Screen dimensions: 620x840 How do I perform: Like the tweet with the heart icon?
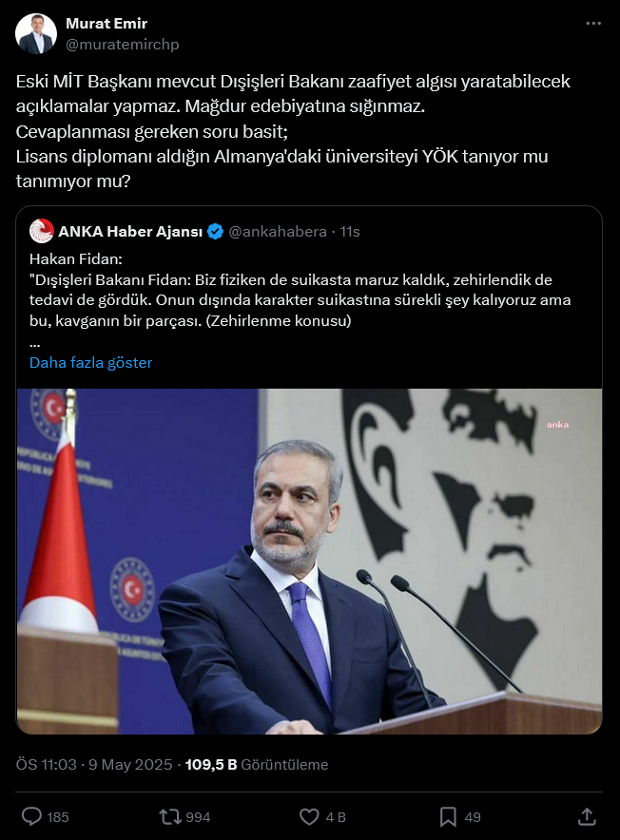[x=309, y=816]
